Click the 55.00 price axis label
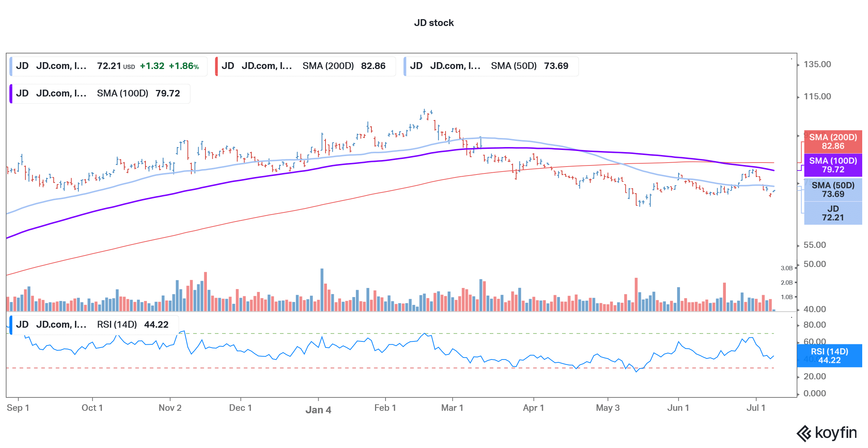 [814, 245]
